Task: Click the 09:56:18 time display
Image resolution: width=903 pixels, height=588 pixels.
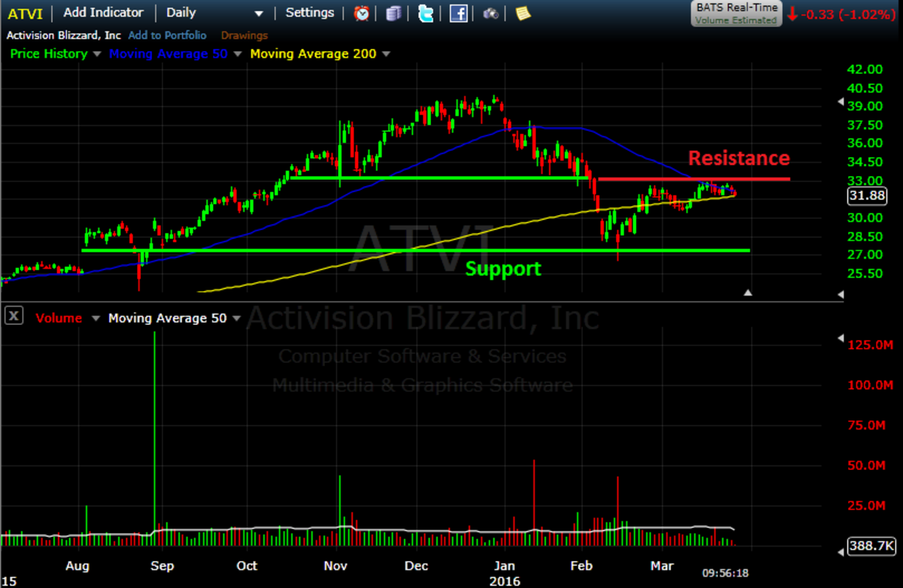Action: point(725,572)
